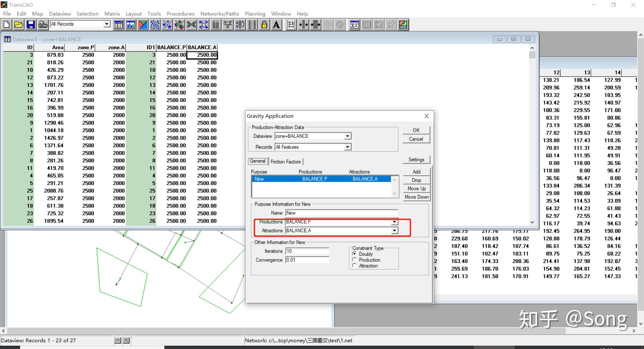Image resolution: width=644 pixels, height=349 pixels.
Task: Switch to the Friction Factors tab
Action: click(285, 162)
